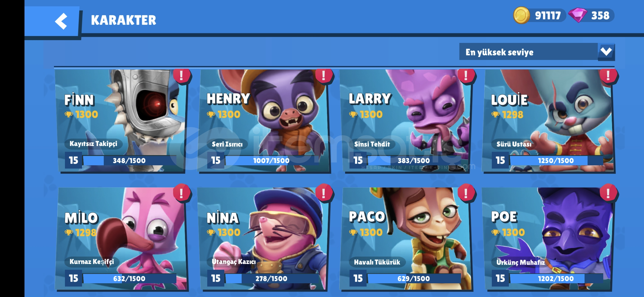Tap the 91117 coin balance
Screen dimensions: 644x297
(x=548, y=16)
